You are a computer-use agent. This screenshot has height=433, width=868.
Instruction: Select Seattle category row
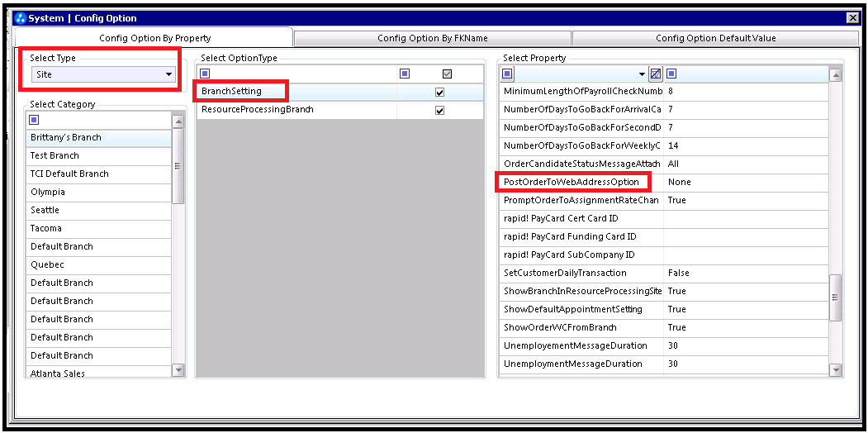tap(99, 211)
